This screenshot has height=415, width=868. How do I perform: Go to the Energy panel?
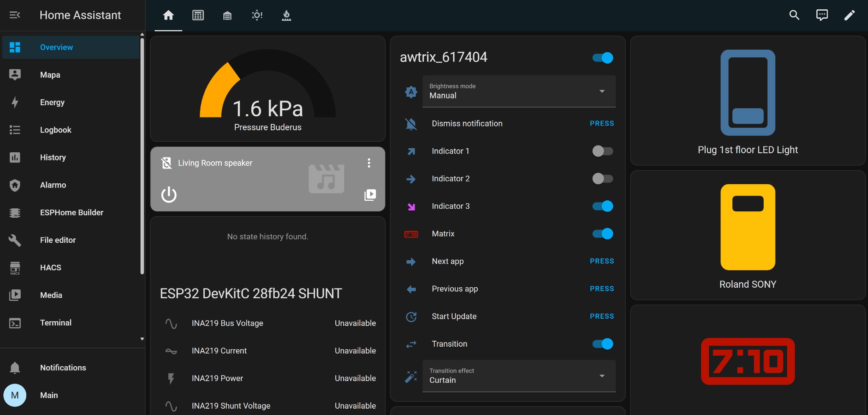(71, 102)
